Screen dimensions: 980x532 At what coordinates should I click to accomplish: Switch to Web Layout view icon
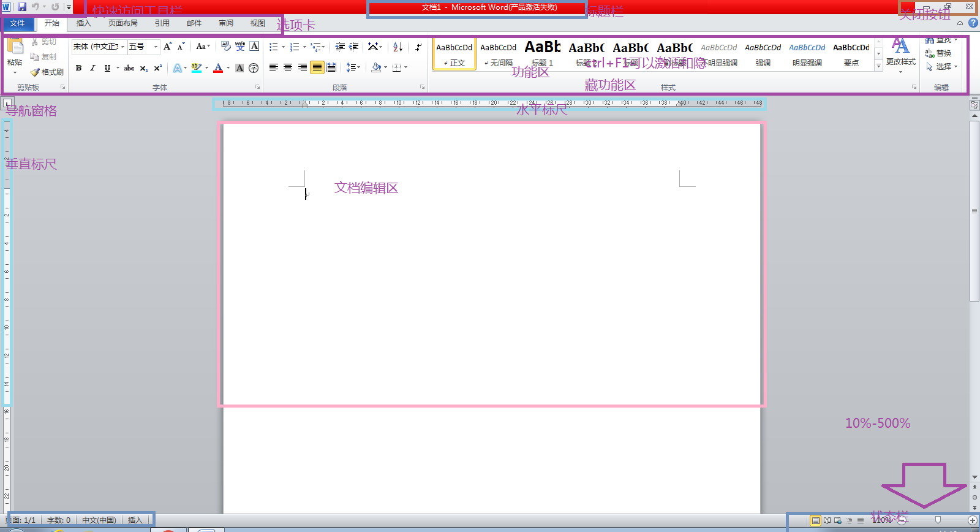(837, 520)
